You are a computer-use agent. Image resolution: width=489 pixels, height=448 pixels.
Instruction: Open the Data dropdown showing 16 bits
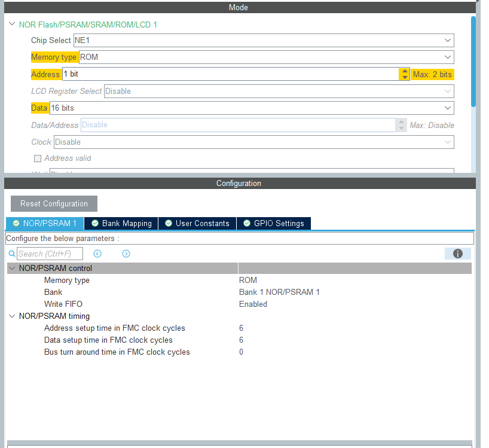pos(252,108)
